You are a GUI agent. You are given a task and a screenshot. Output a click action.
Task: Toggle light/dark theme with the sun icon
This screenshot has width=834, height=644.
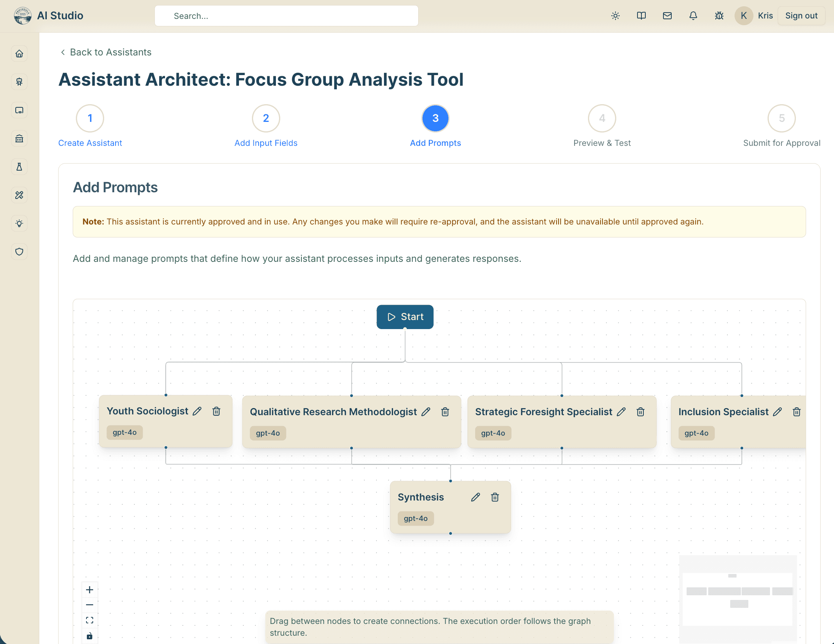point(615,16)
